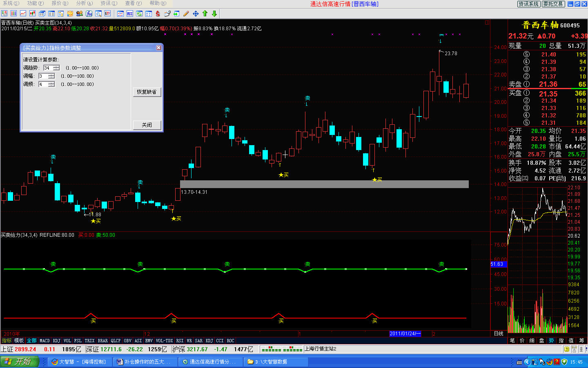
Task: Click the tree structure toolbar icon
Action: coord(61,13)
